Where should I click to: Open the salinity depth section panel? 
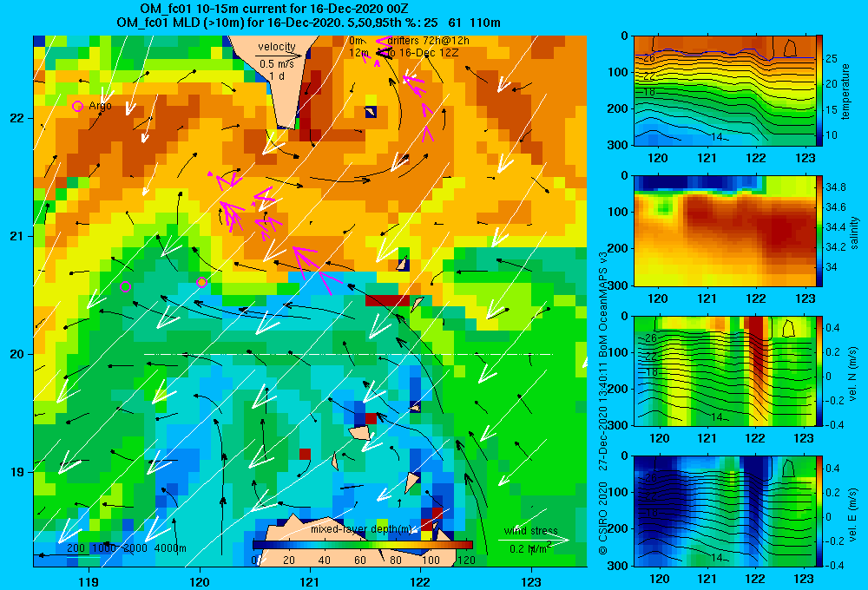724,231
